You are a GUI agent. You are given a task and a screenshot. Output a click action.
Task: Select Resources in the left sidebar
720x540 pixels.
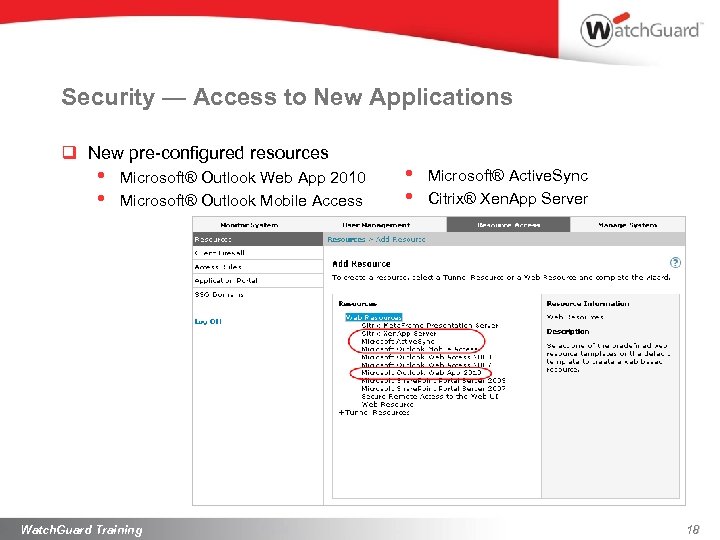258,239
